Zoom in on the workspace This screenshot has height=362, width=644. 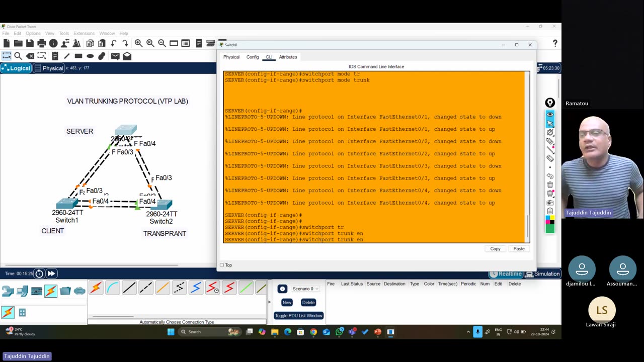click(x=138, y=43)
